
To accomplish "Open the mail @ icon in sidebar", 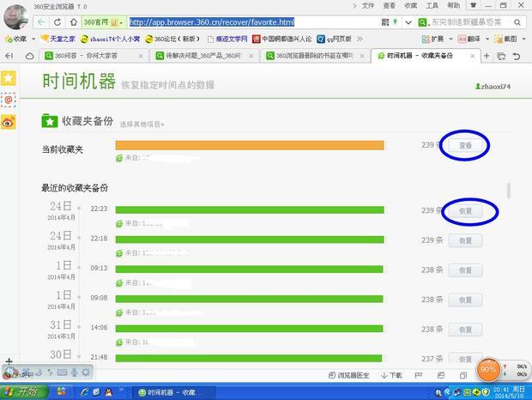I will (8, 100).
